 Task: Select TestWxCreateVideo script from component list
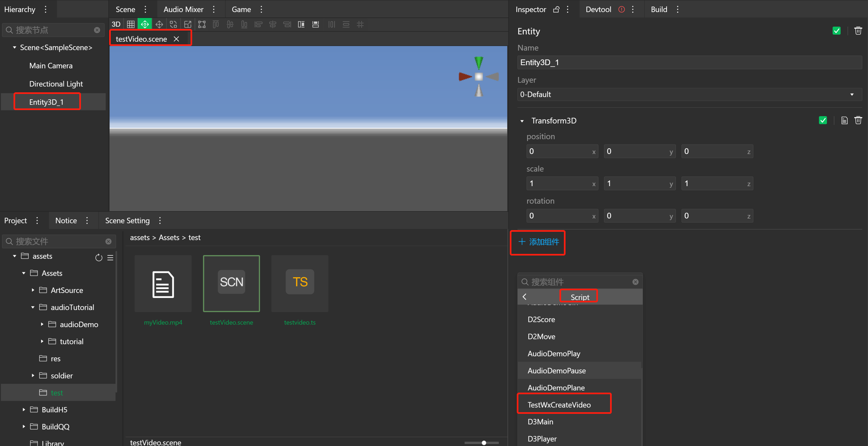[559, 405]
